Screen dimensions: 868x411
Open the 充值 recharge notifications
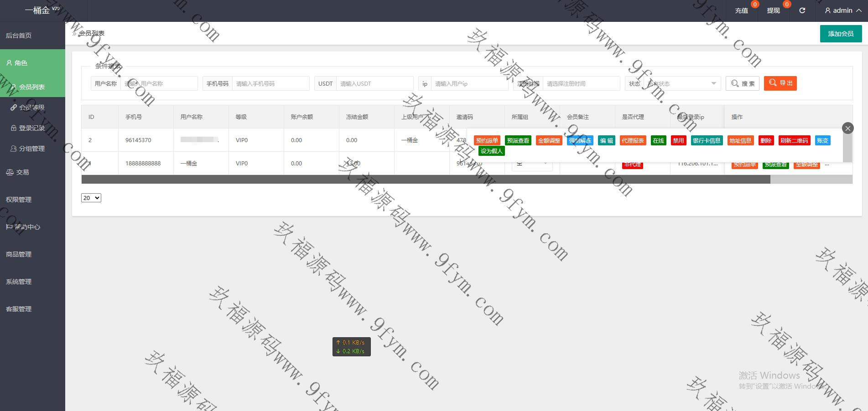pyautogui.click(x=742, y=10)
